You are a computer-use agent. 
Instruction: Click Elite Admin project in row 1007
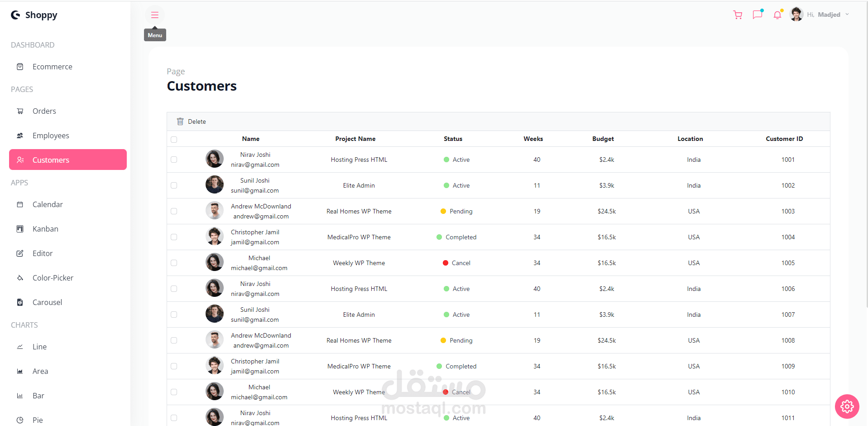coord(359,315)
